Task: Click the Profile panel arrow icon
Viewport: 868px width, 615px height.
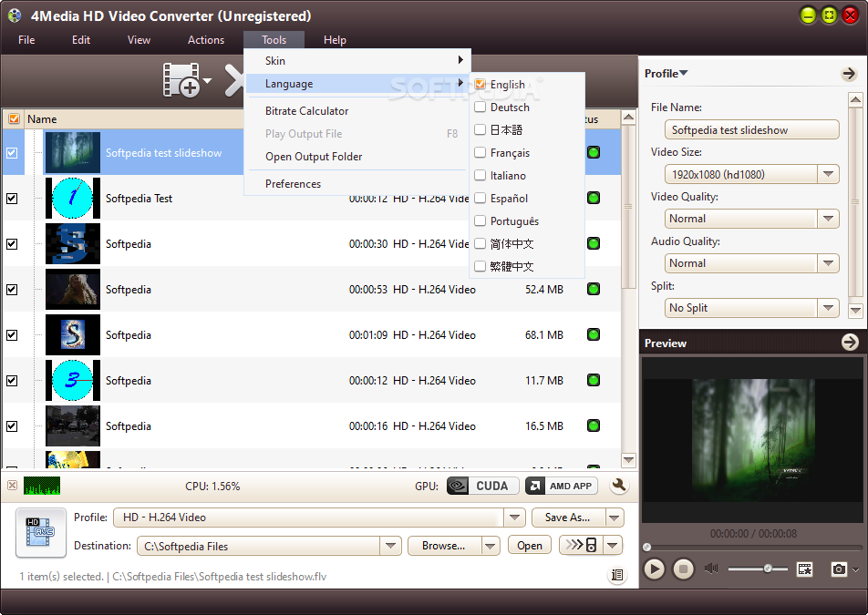Action: pyautogui.click(x=849, y=74)
